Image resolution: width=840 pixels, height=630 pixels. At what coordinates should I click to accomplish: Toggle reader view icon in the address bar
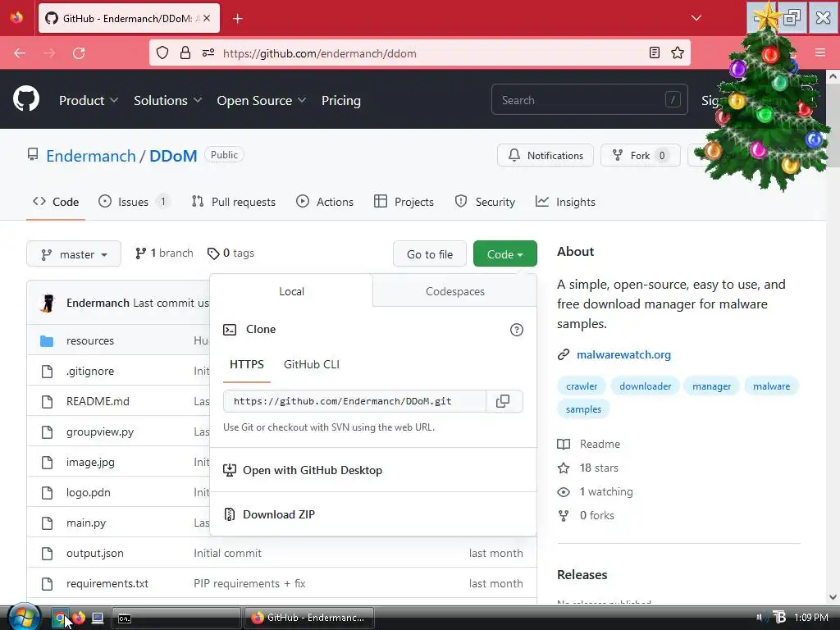point(654,52)
